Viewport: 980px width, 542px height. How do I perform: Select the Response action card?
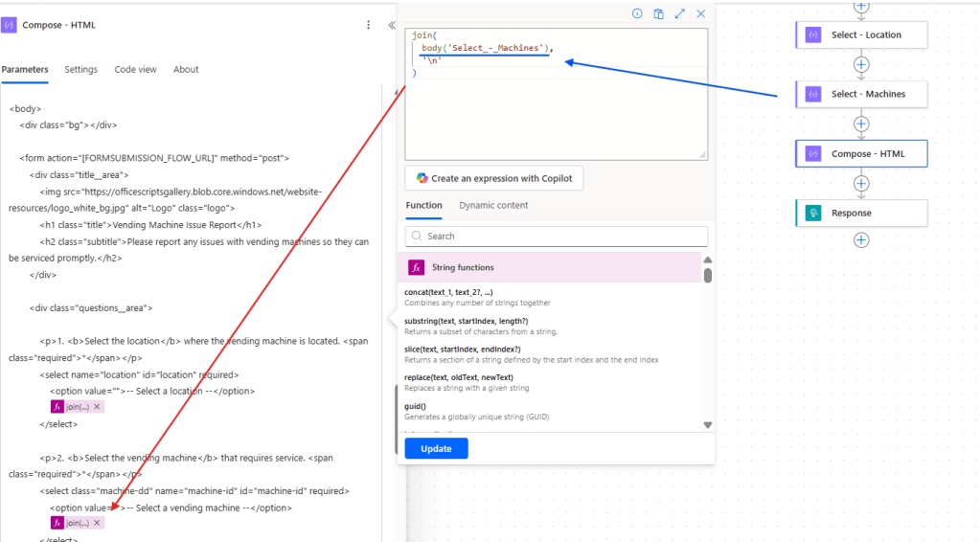pos(861,213)
